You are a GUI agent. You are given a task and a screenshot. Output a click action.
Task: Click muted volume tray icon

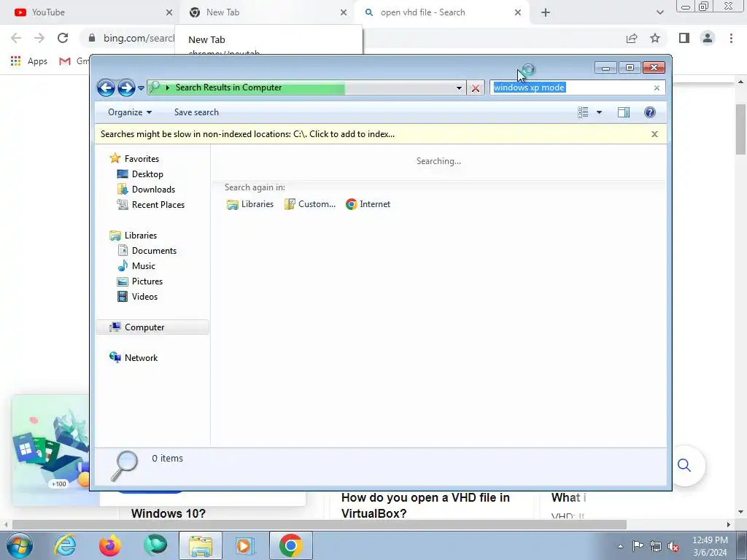click(x=673, y=546)
